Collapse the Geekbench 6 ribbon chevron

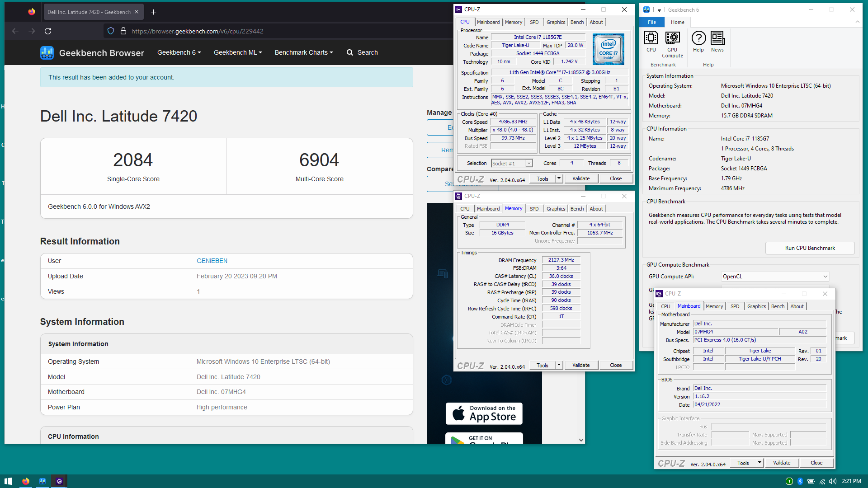pyautogui.click(x=857, y=22)
